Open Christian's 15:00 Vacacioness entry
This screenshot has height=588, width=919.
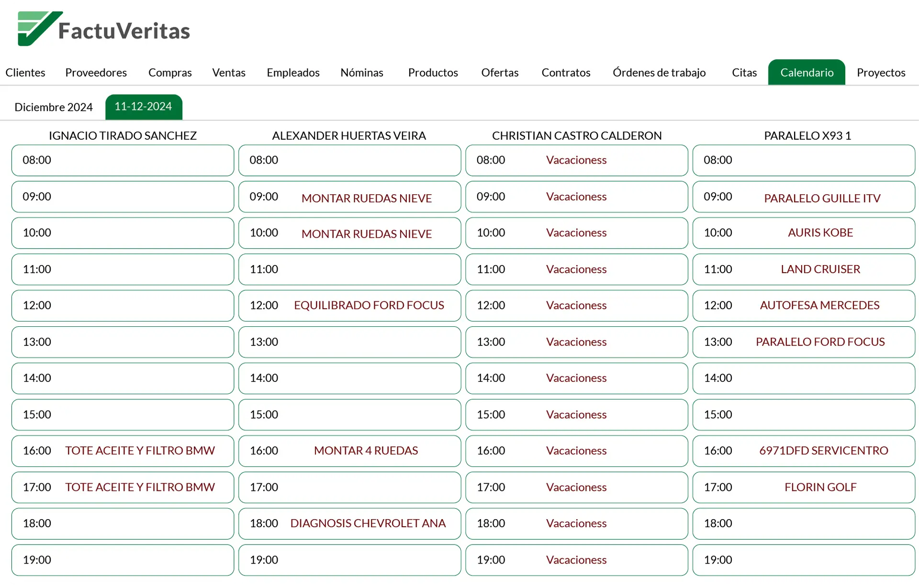point(577,415)
